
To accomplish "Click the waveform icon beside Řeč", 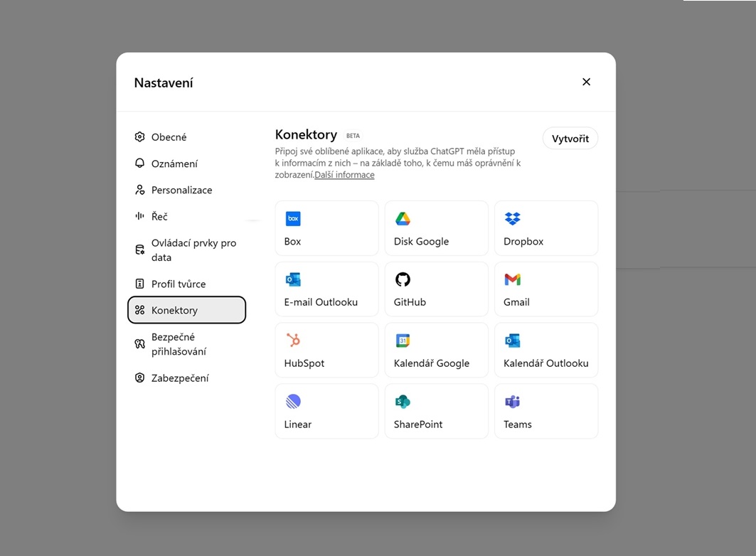I will 140,216.
